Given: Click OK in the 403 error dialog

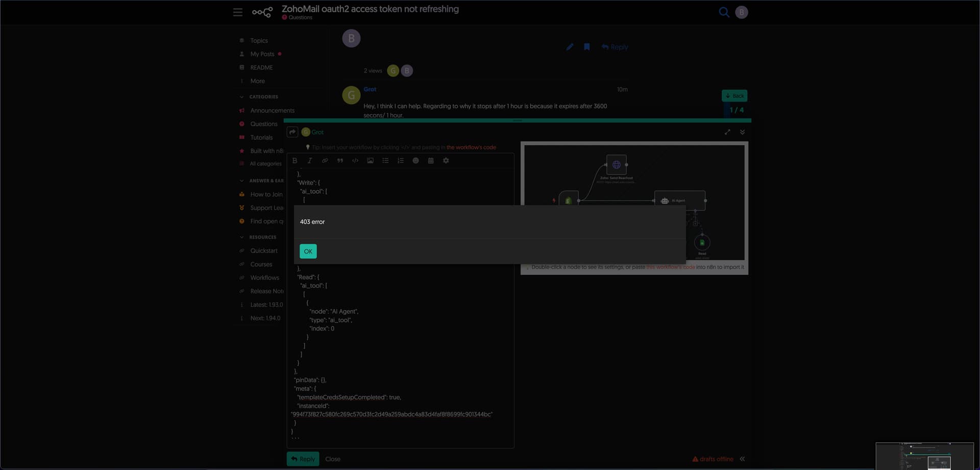Looking at the screenshot, I should (x=308, y=251).
